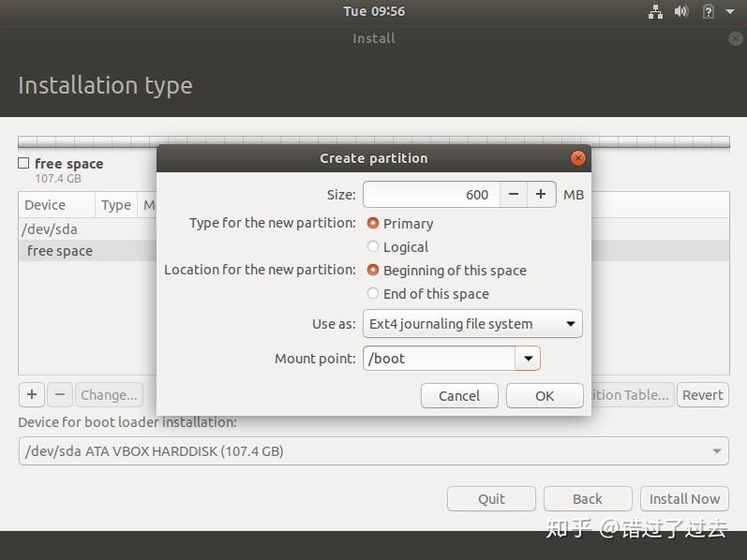
Task: Quit the installer
Action: click(491, 498)
